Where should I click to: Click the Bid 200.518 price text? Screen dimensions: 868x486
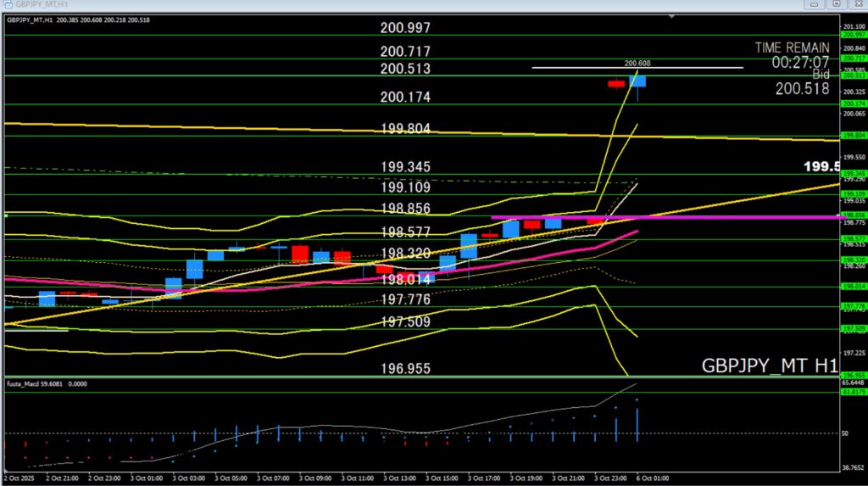tap(802, 88)
